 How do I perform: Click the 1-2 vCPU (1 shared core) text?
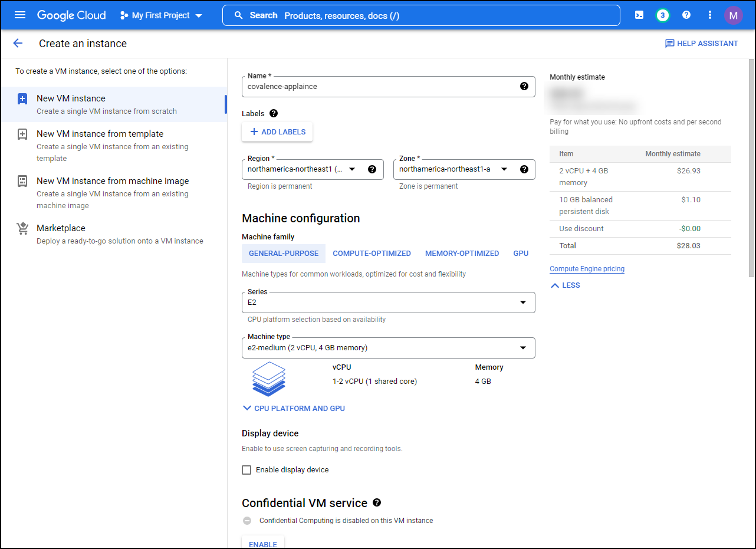374,382
